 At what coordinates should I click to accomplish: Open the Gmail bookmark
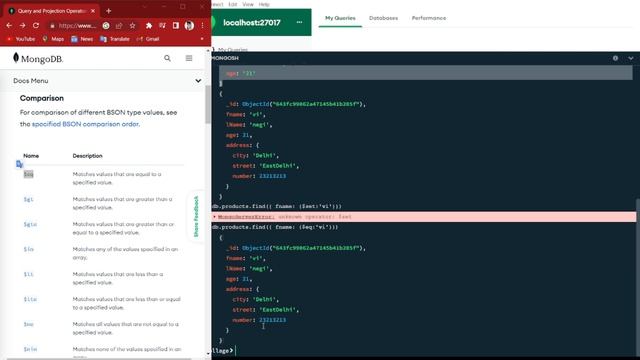point(148,39)
